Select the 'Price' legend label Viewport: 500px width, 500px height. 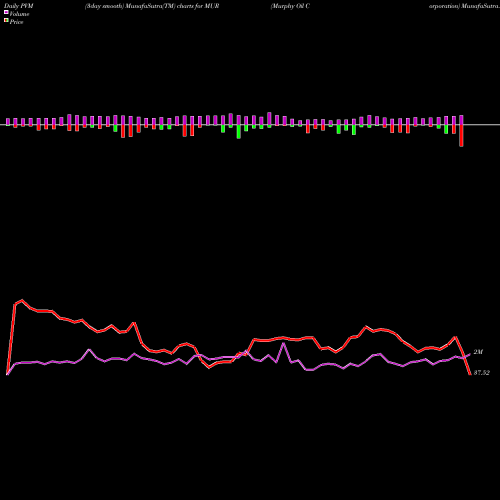coord(16,22)
